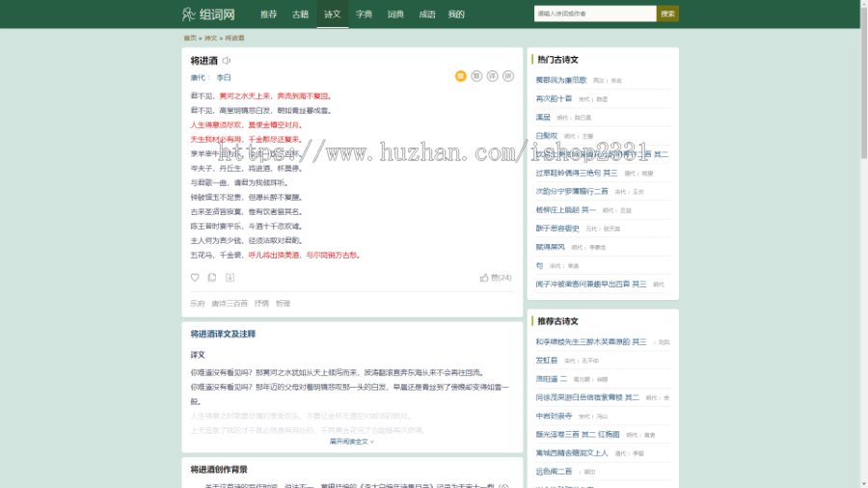Image resolution: width=868 pixels, height=488 pixels.
Task: Open the 唐诗三百首 tag
Action: pyautogui.click(x=230, y=303)
